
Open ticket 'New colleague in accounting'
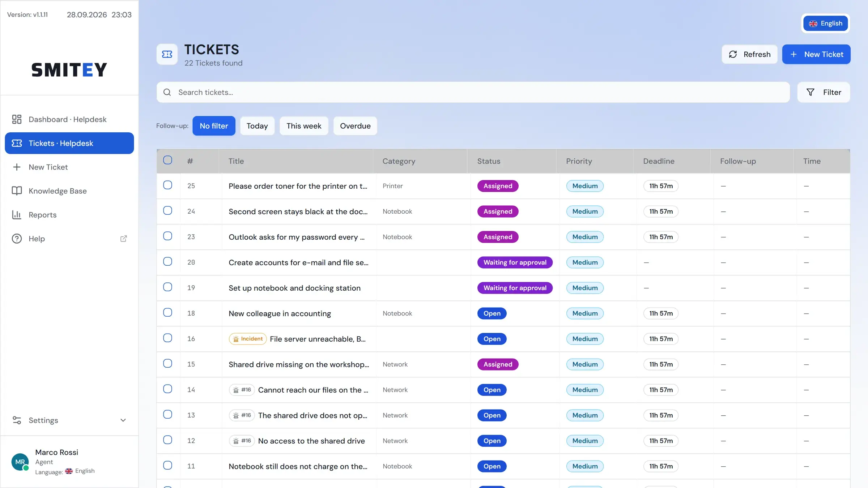click(280, 313)
